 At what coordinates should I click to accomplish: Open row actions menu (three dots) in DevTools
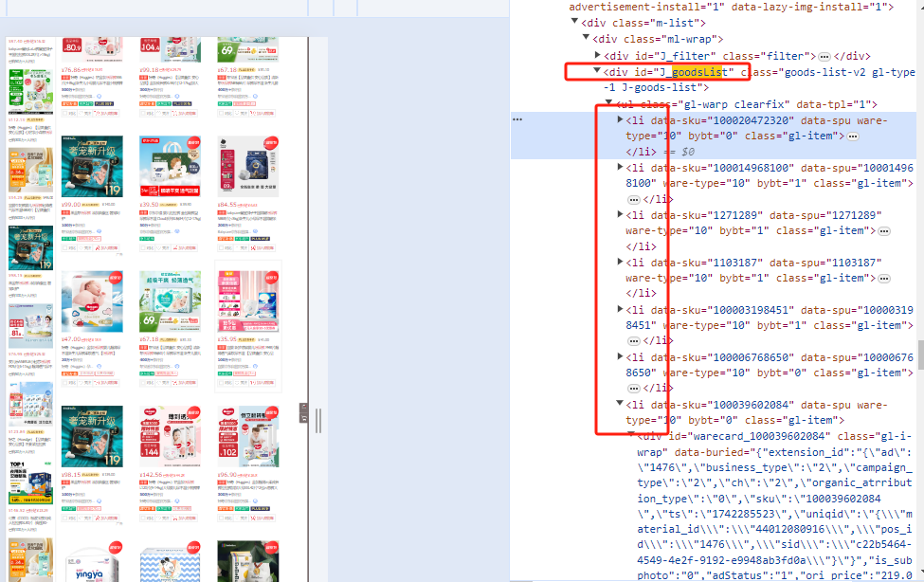[x=517, y=119]
